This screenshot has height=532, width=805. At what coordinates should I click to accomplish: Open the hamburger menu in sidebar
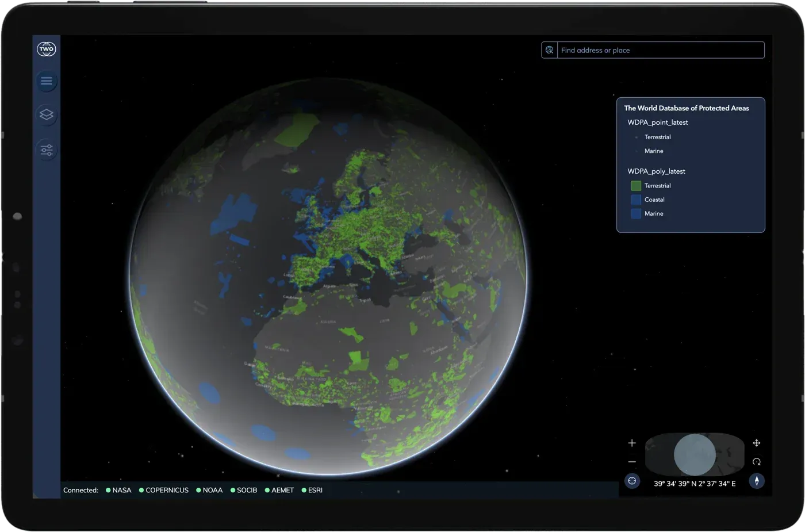[x=47, y=81]
